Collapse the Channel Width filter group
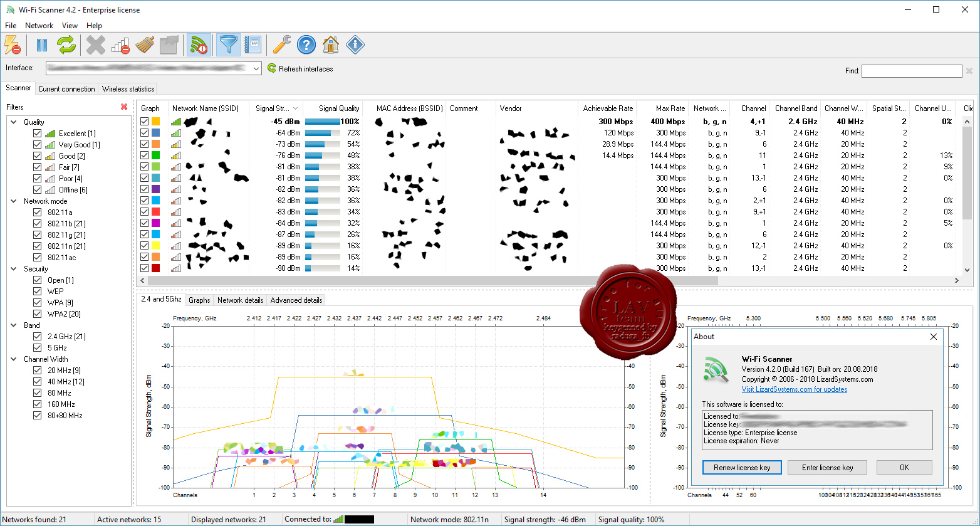The width and height of the screenshot is (980, 526). tap(14, 359)
